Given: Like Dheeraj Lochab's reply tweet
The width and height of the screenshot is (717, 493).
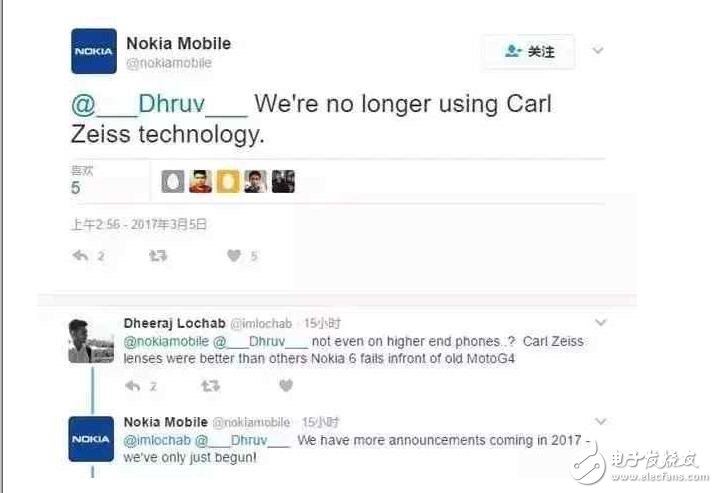Looking at the screenshot, I should click(x=286, y=385).
